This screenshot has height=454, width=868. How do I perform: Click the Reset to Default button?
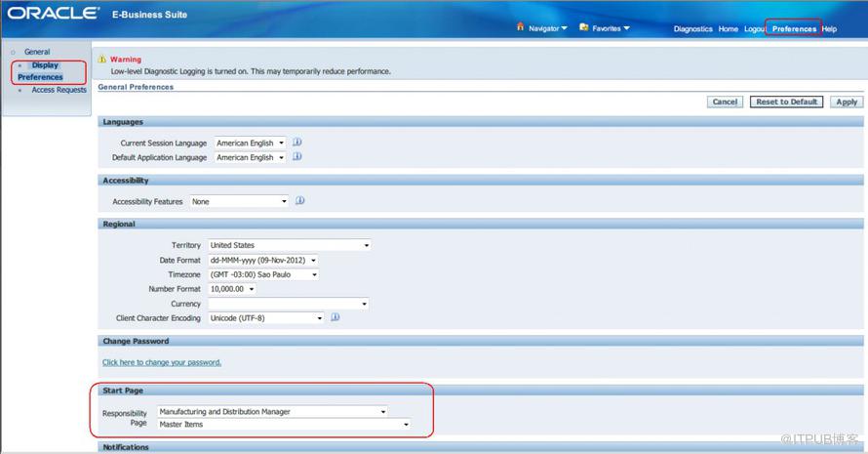click(x=786, y=102)
